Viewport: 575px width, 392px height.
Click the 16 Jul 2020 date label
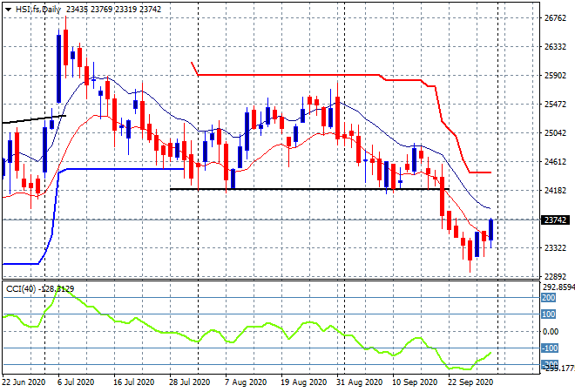click(134, 382)
